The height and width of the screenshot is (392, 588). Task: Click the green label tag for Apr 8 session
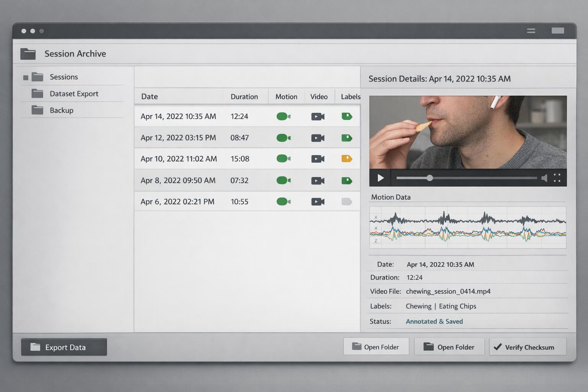click(x=346, y=181)
